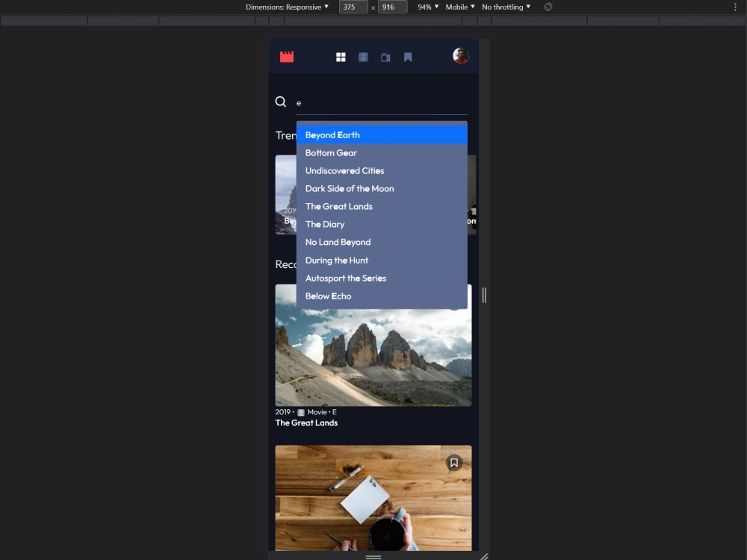Click the magnifying glass search icon
This screenshot has height=560, width=747.
281,102
